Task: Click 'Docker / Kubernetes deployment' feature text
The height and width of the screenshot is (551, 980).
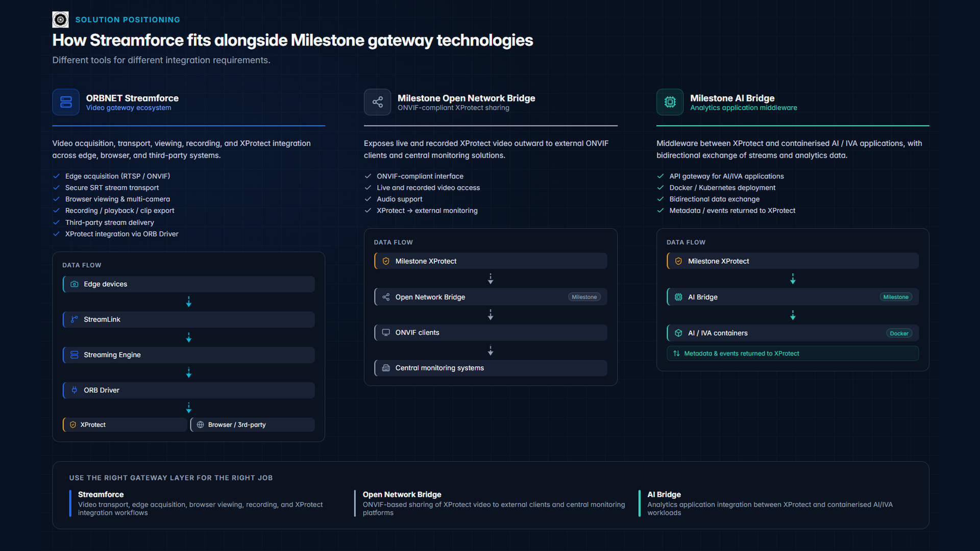Action: pyautogui.click(x=722, y=188)
